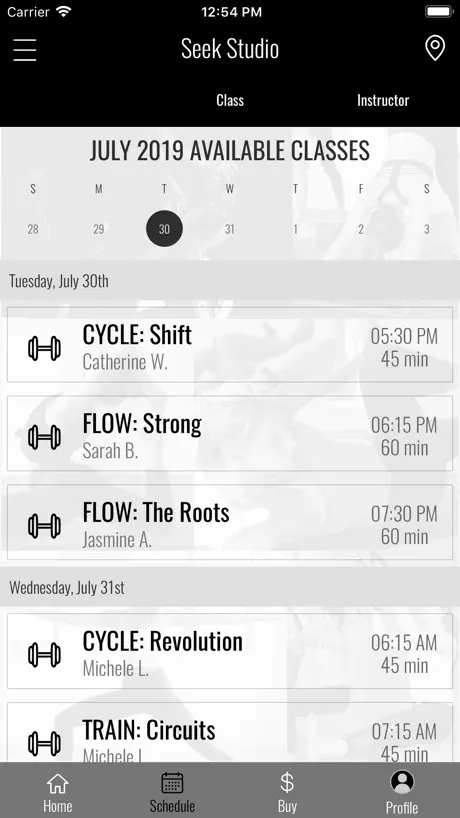This screenshot has height=818, width=460.
Task: Switch to the Class filter tab
Action: click(x=230, y=100)
